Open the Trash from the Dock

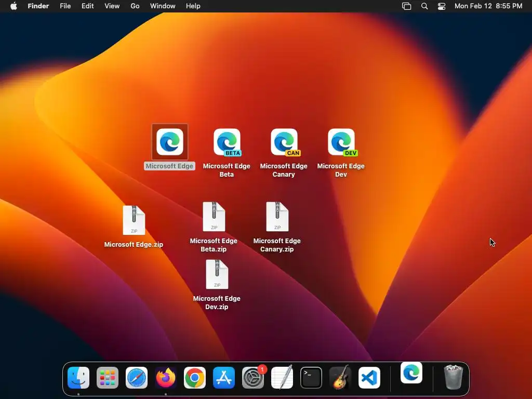coord(453,377)
